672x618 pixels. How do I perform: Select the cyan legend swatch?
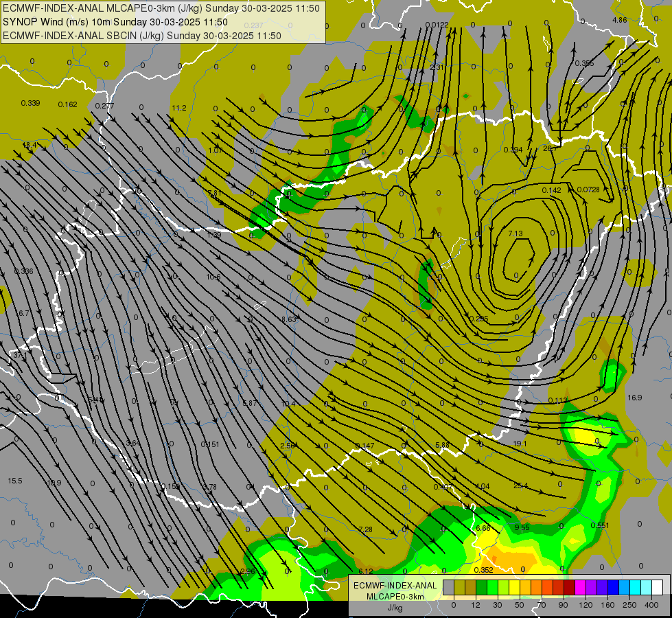pyautogui.click(x=635, y=588)
